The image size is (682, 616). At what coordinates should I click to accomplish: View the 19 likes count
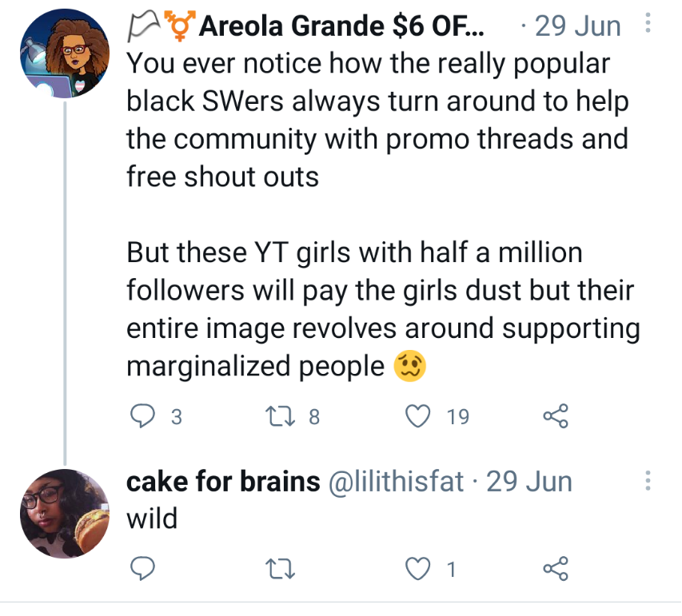[x=458, y=415]
